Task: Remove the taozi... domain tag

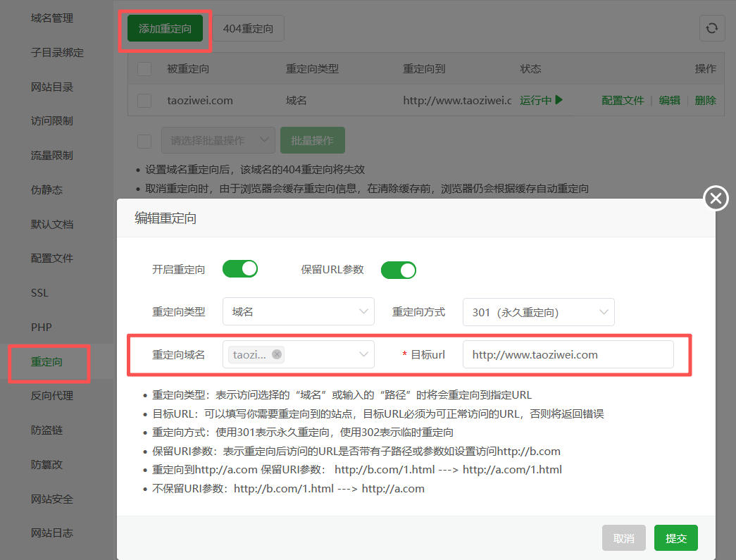Action: (277, 354)
